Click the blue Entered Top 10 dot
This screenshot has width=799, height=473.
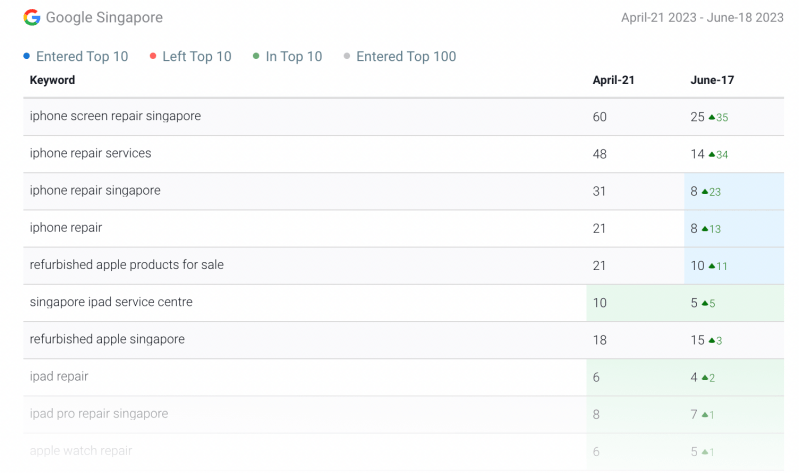pyautogui.click(x=26, y=56)
